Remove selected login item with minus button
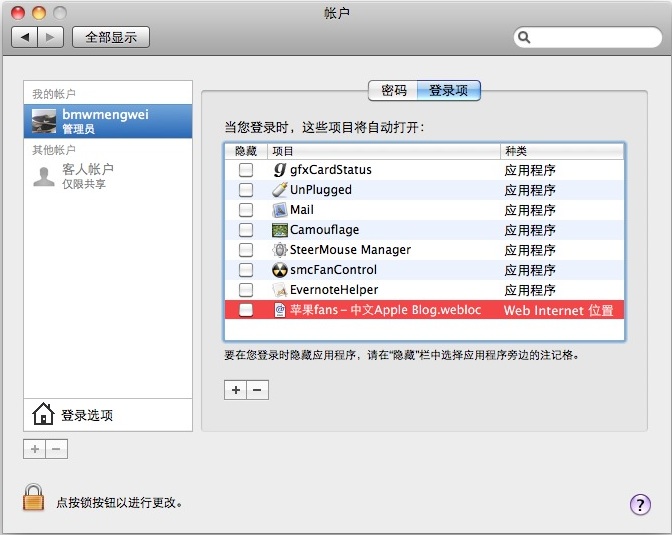Screen dimensions: 672x535 click(258, 390)
